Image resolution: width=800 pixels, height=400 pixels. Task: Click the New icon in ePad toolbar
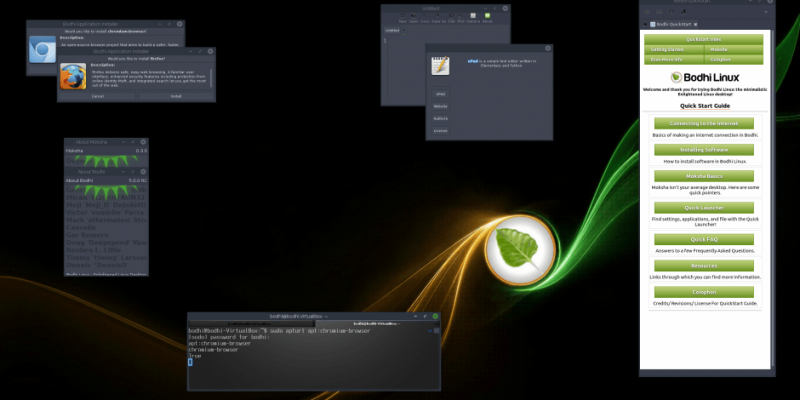pos(403,18)
